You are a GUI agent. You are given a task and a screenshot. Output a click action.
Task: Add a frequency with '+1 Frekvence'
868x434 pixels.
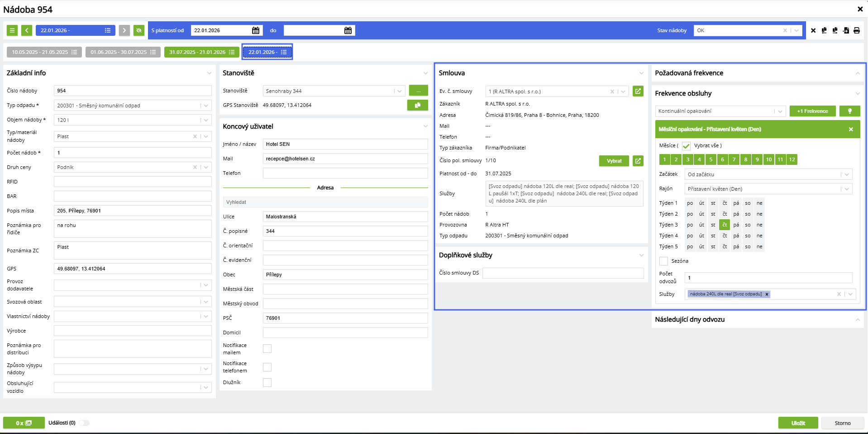pyautogui.click(x=813, y=111)
